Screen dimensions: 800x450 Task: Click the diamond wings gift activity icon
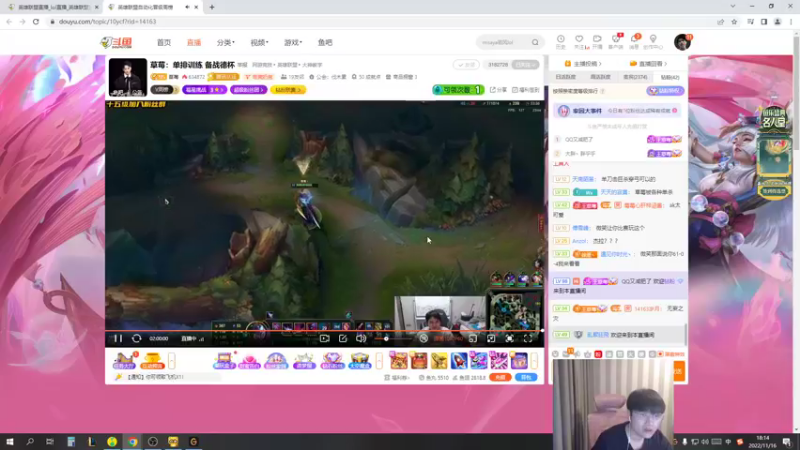point(332,361)
